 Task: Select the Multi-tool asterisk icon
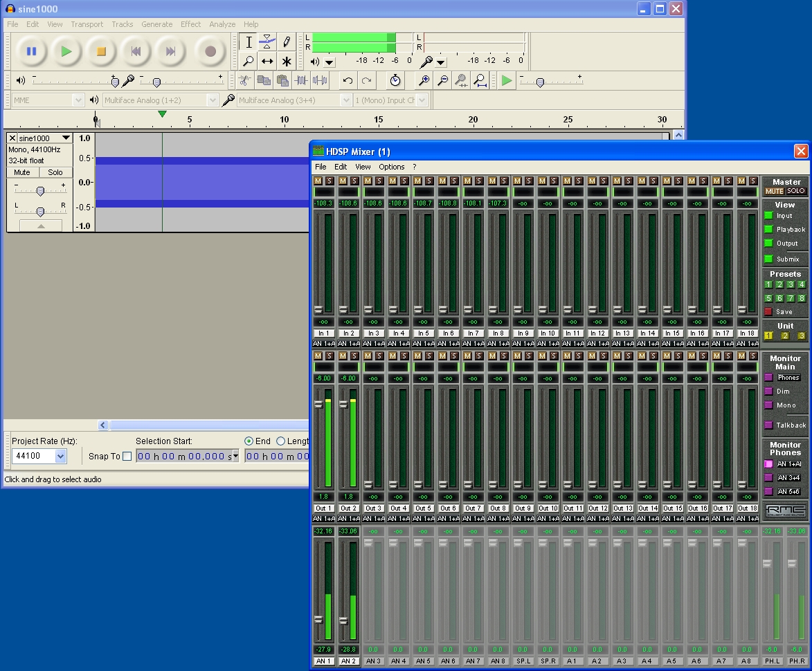pyautogui.click(x=287, y=61)
